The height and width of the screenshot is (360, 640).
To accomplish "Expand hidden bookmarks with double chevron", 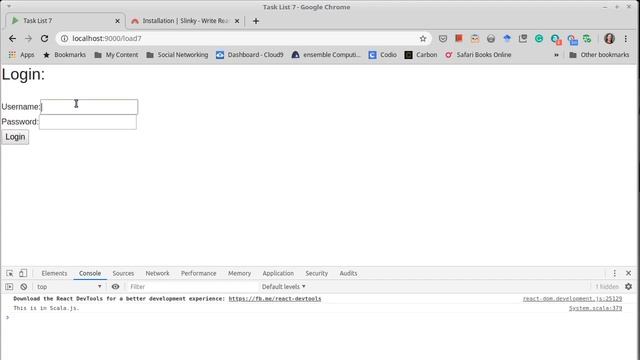I will click(556, 55).
